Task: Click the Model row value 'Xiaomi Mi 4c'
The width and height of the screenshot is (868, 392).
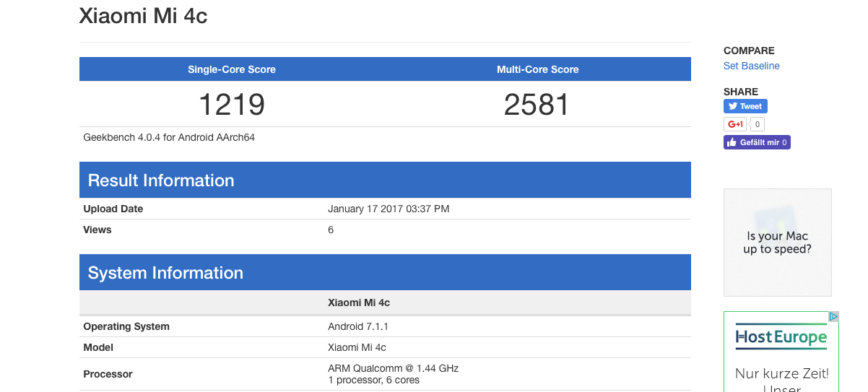Action: (357, 347)
